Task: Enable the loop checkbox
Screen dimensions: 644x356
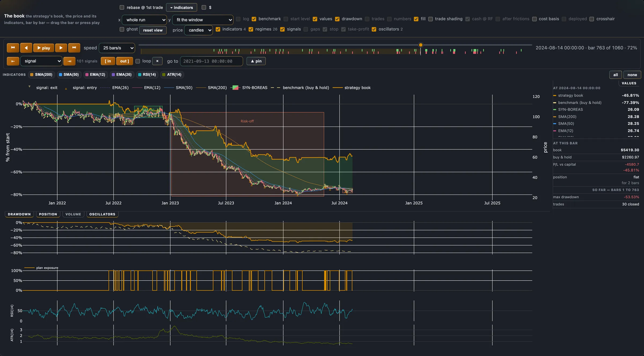Action: click(x=138, y=61)
